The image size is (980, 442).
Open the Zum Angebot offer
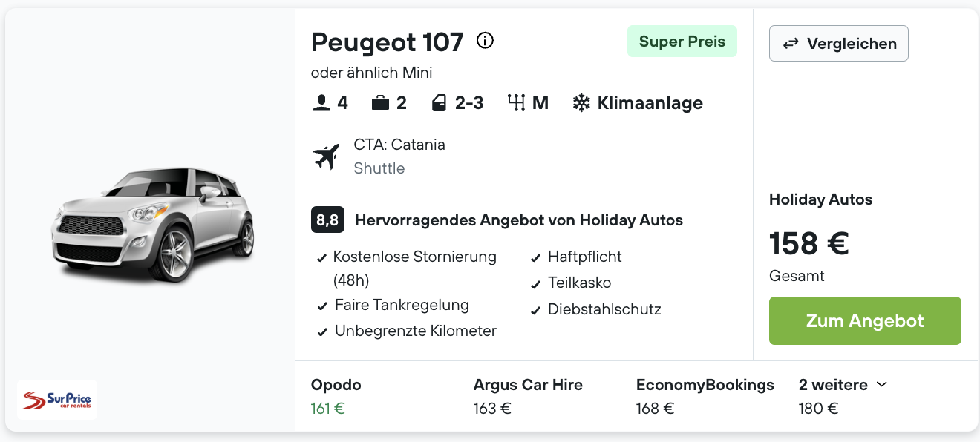865,321
